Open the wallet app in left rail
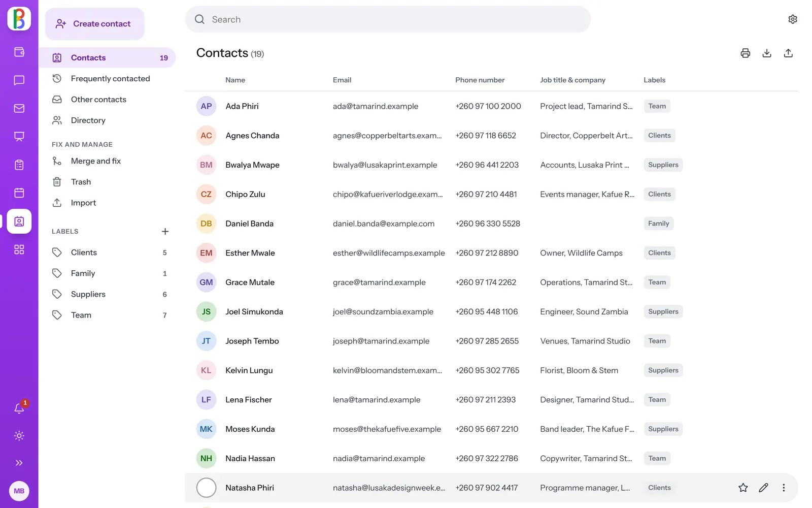Viewport: 812px width, 508px height. [x=19, y=52]
